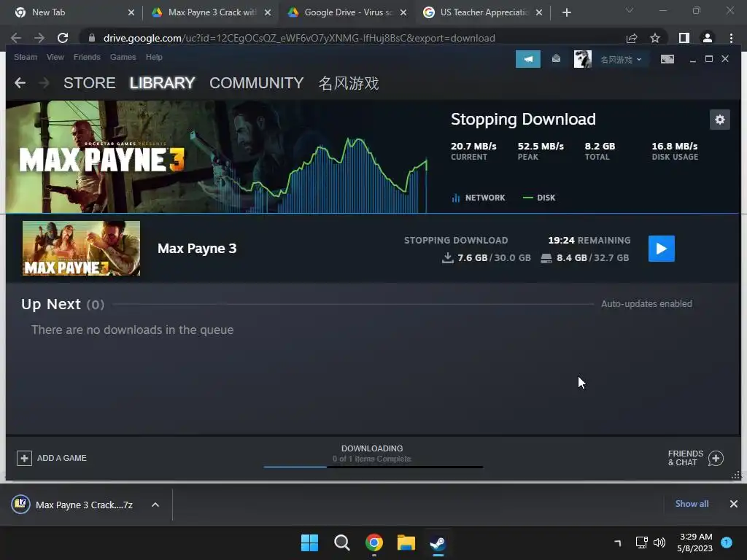This screenshot has width=747, height=560.
Task: Go to the COMMUNITY section
Action: [256, 83]
